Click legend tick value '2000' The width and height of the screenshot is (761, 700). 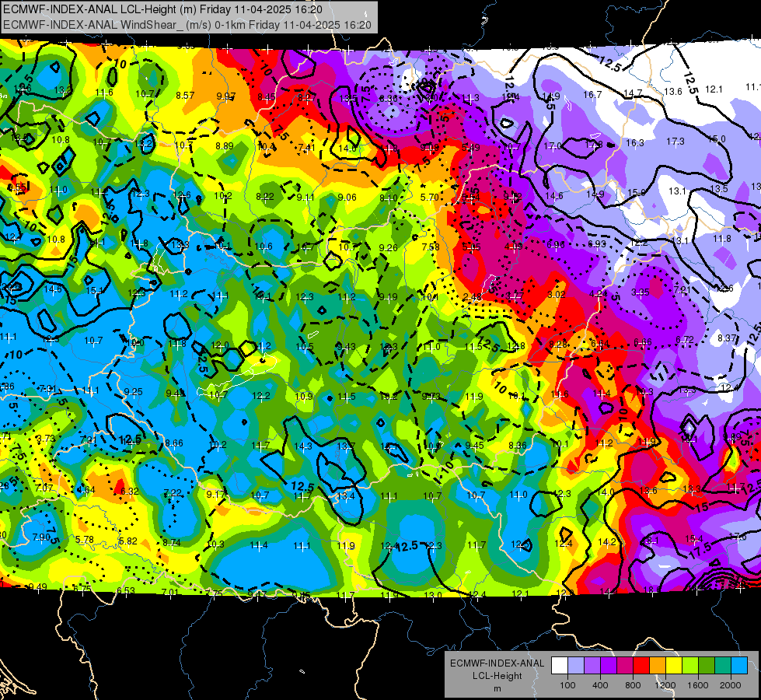tap(731, 685)
